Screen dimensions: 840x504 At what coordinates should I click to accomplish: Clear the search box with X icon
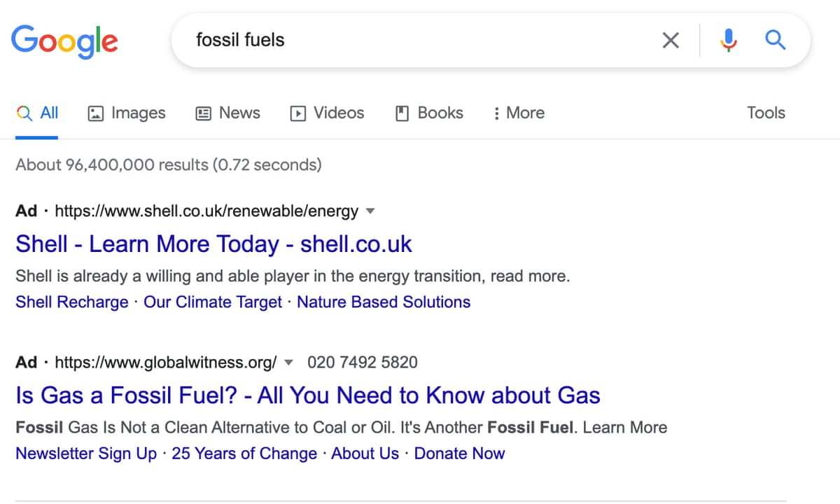pyautogui.click(x=670, y=41)
